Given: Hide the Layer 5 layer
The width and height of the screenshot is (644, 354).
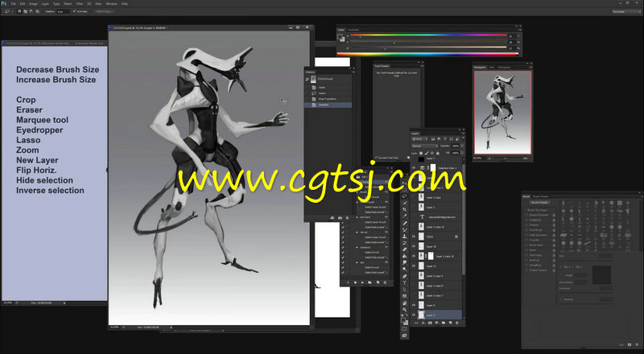Looking at the screenshot, I should coord(414,315).
